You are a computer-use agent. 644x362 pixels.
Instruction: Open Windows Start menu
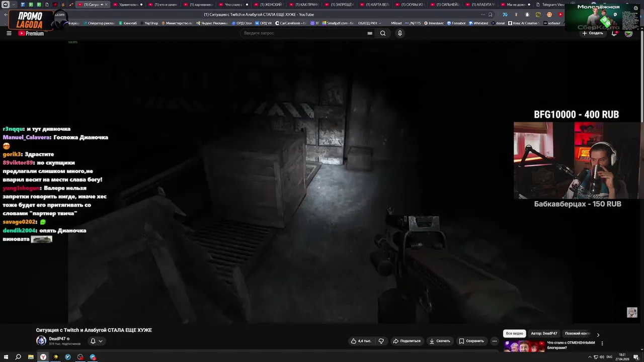click(6, 357)
